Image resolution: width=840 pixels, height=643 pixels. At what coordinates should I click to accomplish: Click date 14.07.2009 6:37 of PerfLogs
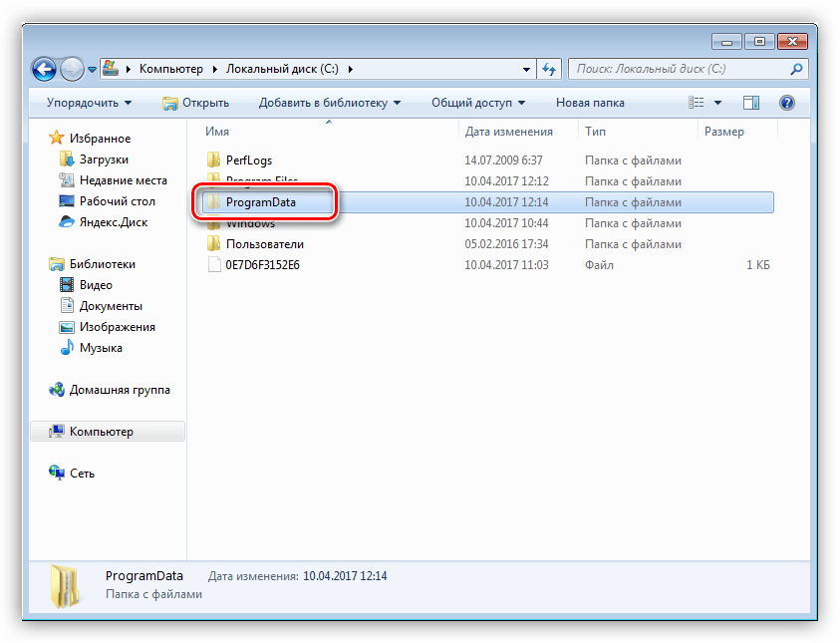click(503, 161)
